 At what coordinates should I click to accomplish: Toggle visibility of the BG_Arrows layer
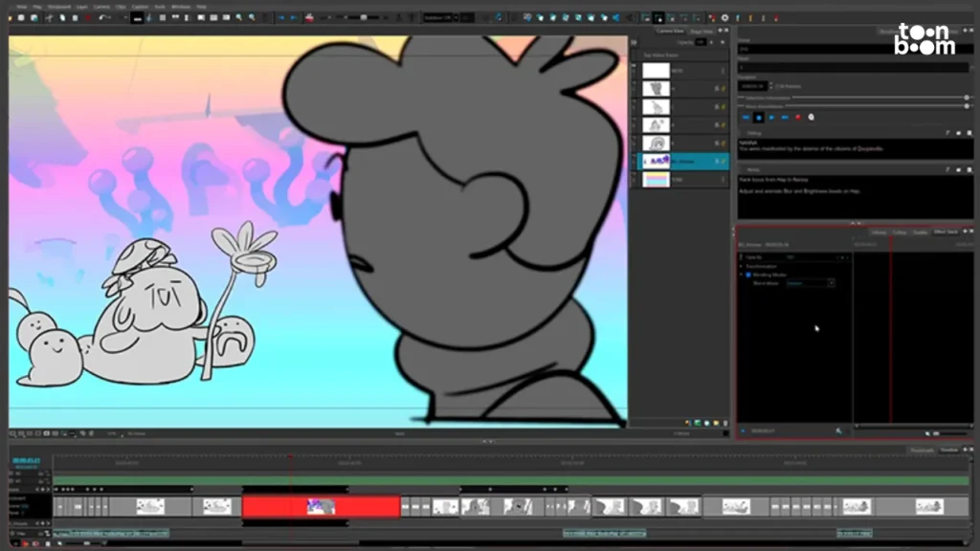(717, 160)
